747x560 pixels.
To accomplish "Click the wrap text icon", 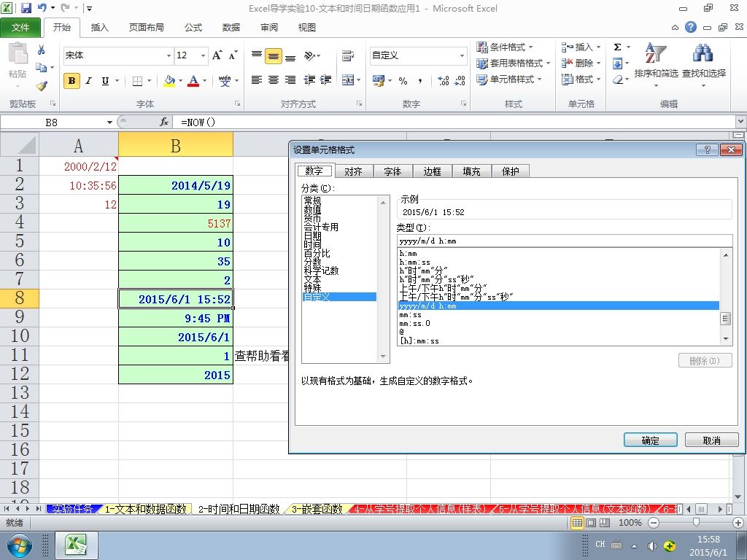I will (348, 55).
